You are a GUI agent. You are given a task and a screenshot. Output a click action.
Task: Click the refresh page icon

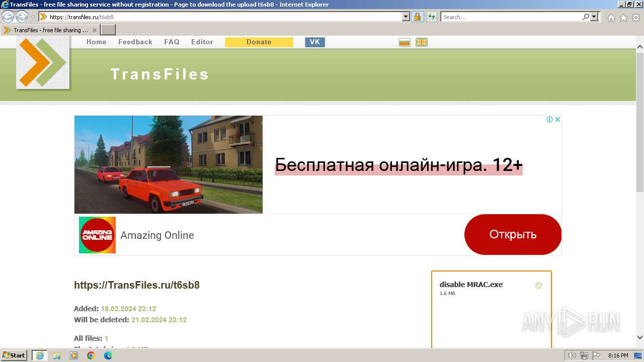pos(431,17)
